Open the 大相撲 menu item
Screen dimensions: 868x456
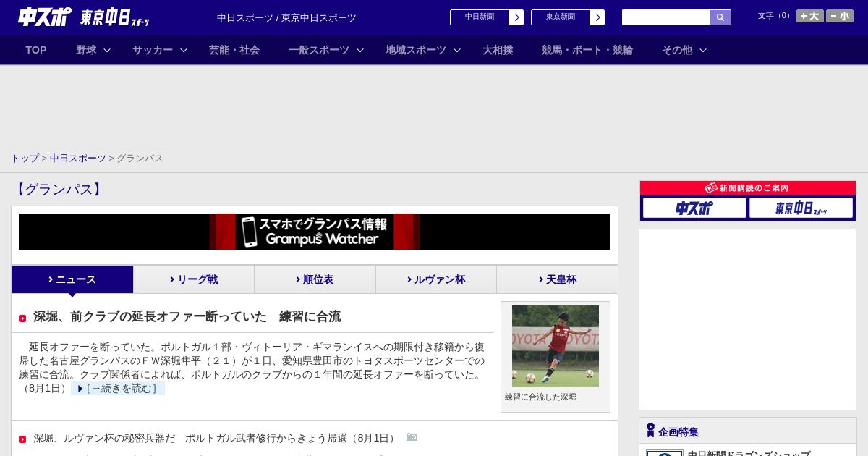click(498, 50)
